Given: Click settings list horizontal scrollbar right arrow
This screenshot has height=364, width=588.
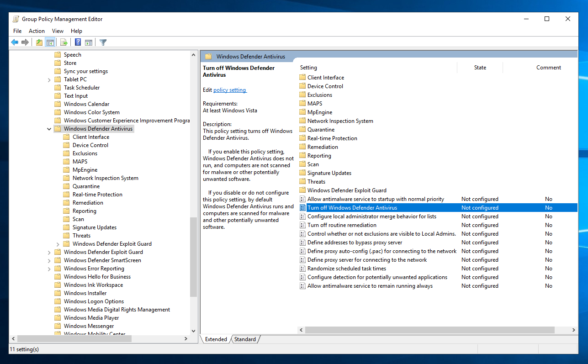Looking at the screenshot, I should 574,330.
